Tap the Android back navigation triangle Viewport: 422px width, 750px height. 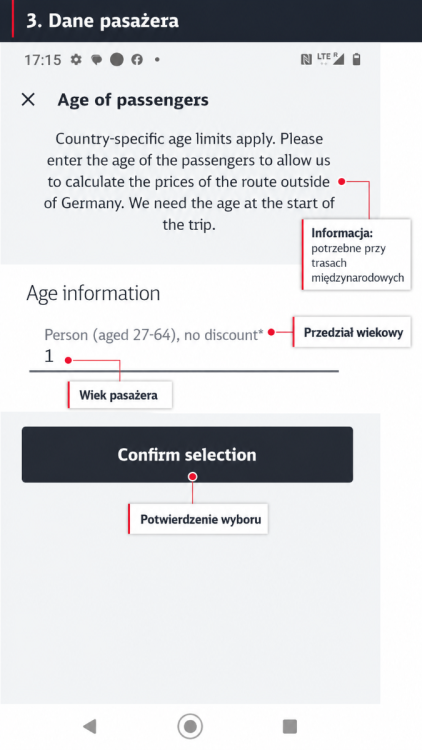pos(89,726)
